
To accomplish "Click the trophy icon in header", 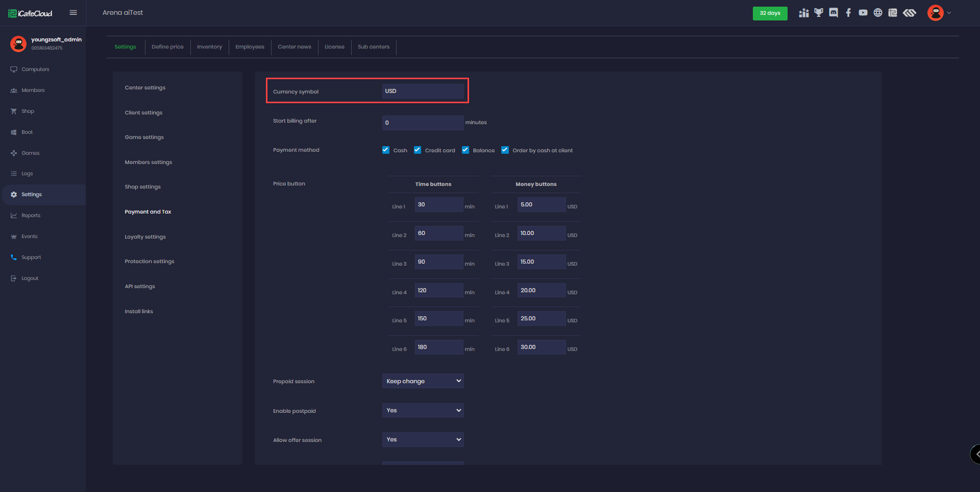I will coord(819,13).
